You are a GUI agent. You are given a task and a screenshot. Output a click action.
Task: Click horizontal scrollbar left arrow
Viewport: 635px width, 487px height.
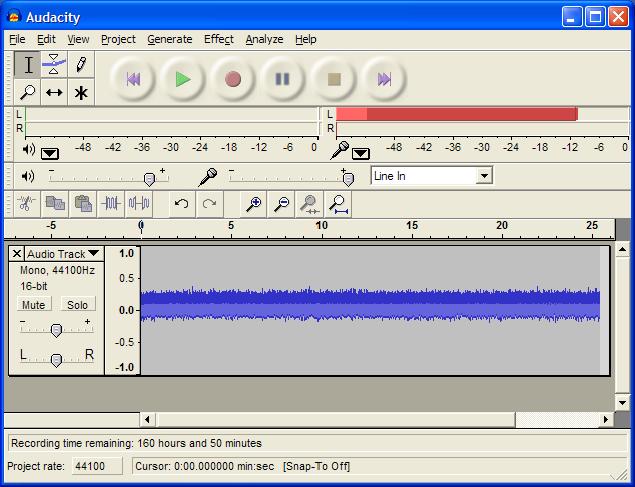point(147,419)
